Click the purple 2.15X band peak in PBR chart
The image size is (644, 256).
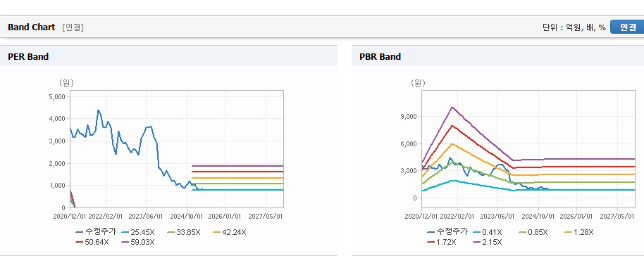tap(452, 108)
